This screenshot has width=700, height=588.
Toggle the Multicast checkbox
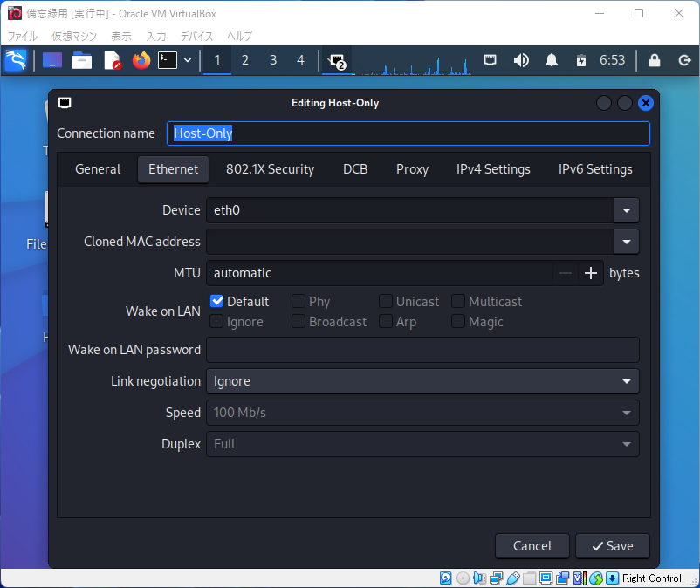click(458, 301)
